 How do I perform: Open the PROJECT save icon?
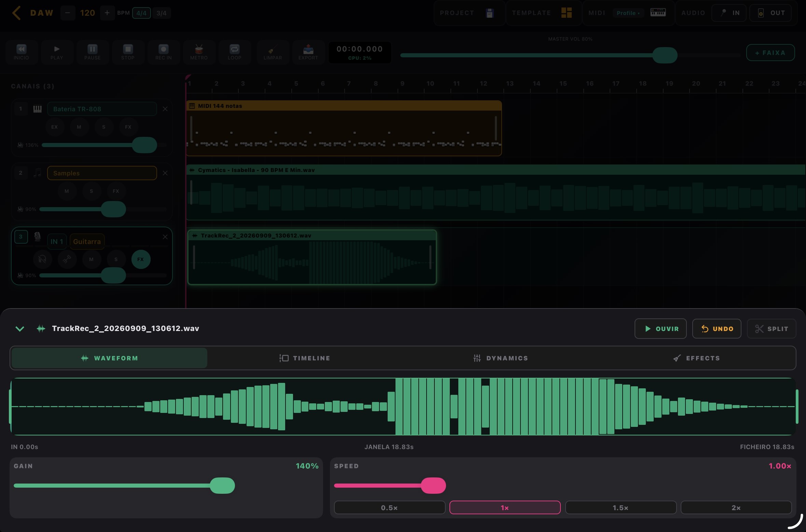[490, 13]
